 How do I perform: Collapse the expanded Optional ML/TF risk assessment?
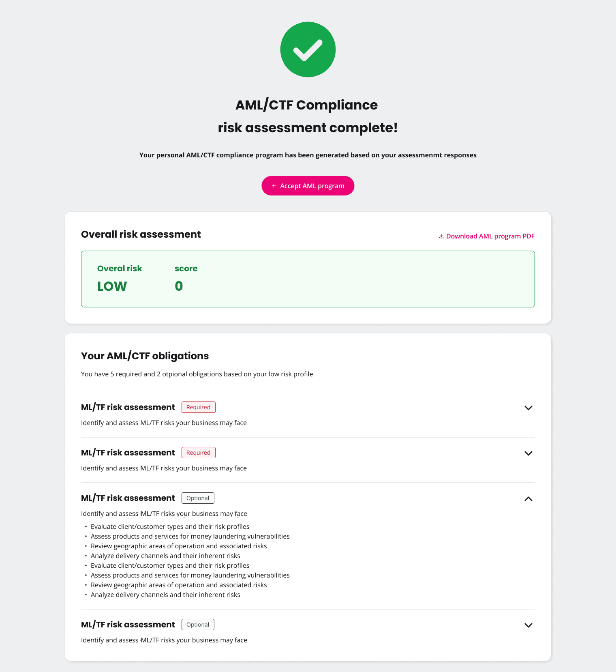528,499
